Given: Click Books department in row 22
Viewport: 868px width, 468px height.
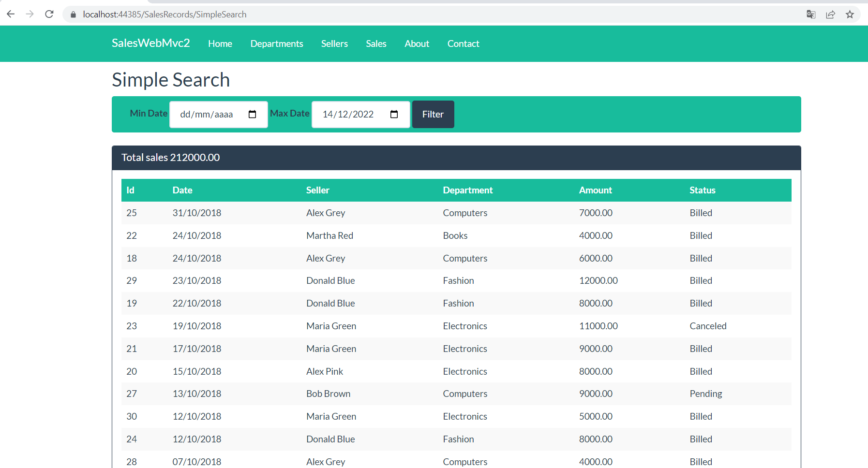Looking at the screenshot, I should click(455, 235).
